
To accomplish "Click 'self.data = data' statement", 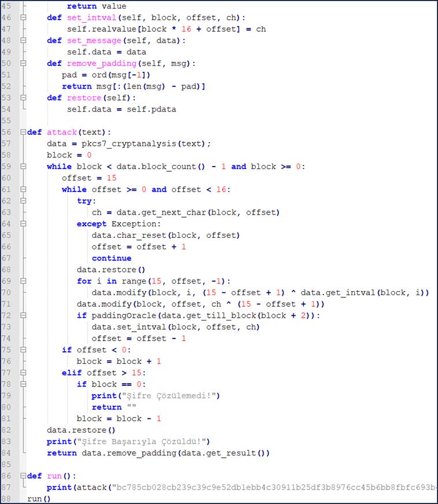I will (x=106, y=52).
